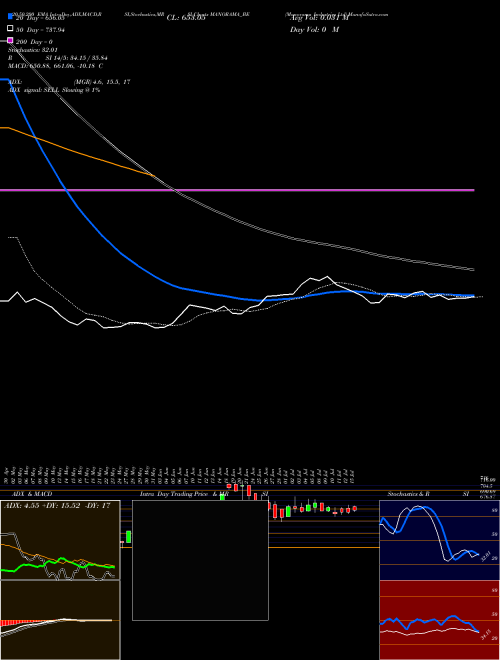Click the blue Stochastics chart panel
500x660 pixels.
point(439,540)
